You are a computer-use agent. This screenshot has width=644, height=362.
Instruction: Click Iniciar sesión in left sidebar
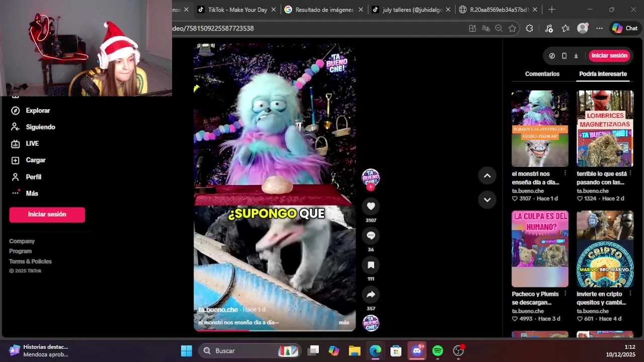47,215
